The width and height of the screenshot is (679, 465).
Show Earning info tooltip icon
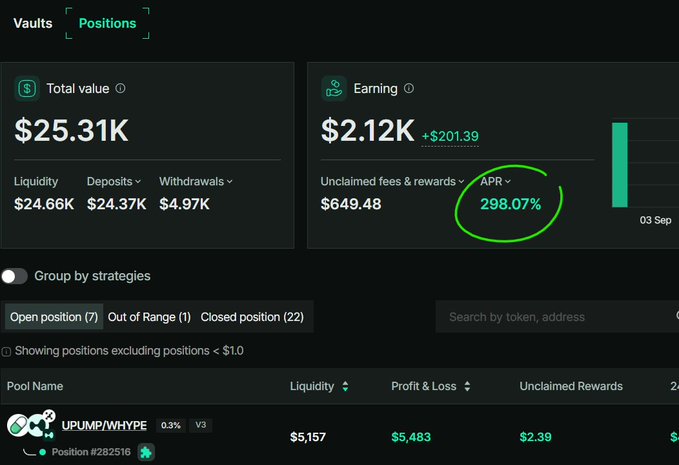409,88
